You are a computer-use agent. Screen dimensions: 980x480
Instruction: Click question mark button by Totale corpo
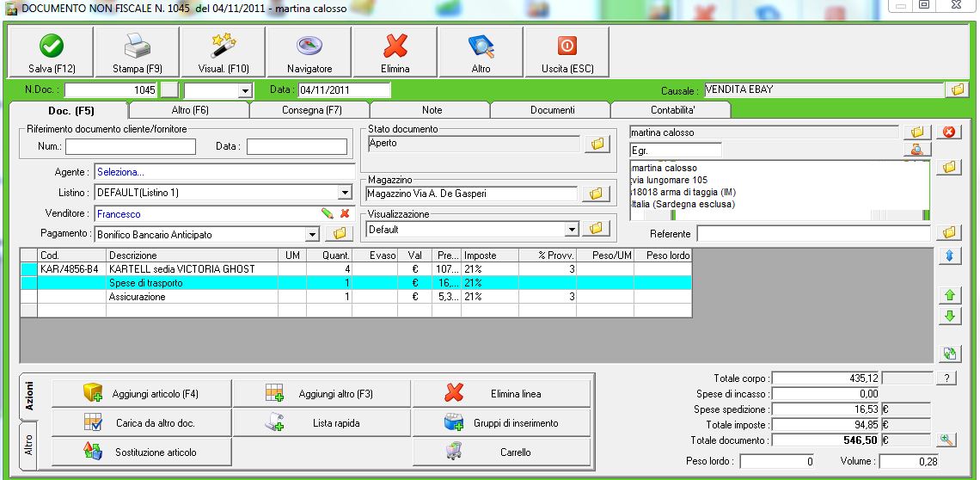point(946,378)
